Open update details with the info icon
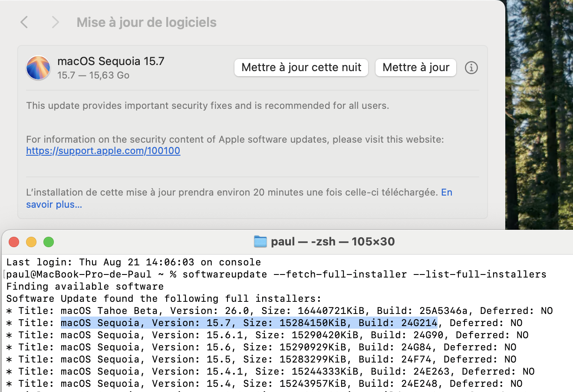The width and height of the screenshot is (573, 392). 471,68
